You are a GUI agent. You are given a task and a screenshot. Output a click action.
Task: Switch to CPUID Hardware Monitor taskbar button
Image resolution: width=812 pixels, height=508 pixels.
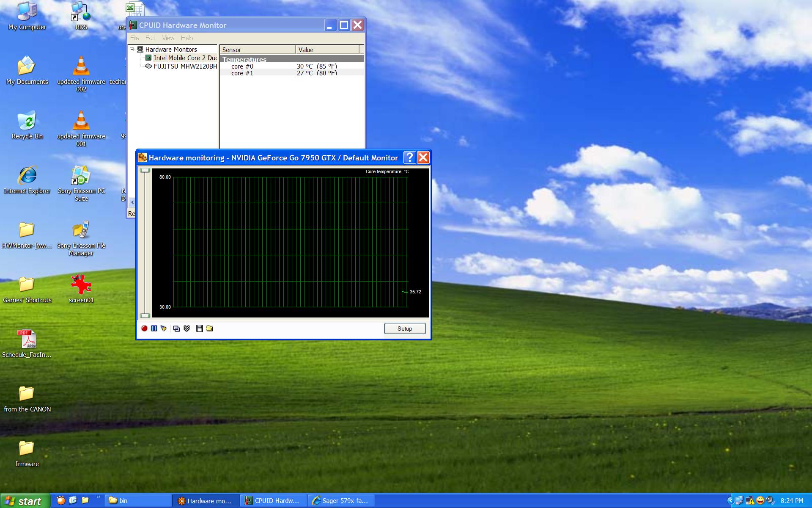click(x=274, y=501)
